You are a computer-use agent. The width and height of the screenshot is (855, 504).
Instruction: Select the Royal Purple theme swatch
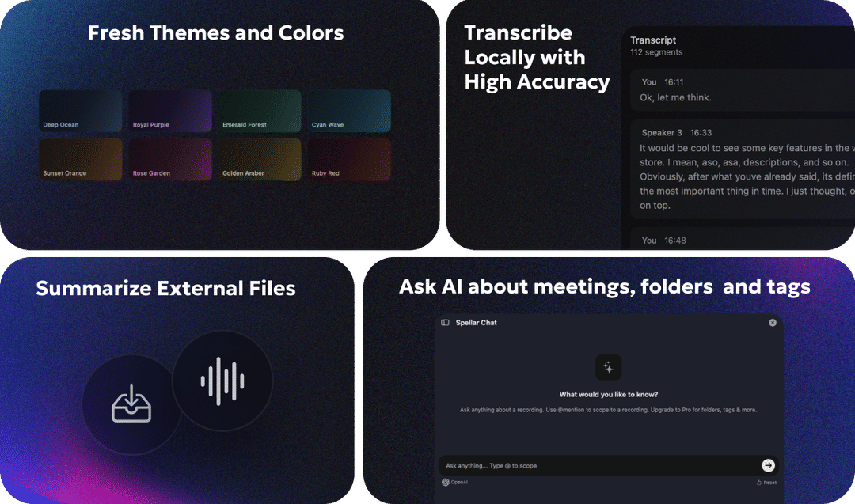click(170, 111)
